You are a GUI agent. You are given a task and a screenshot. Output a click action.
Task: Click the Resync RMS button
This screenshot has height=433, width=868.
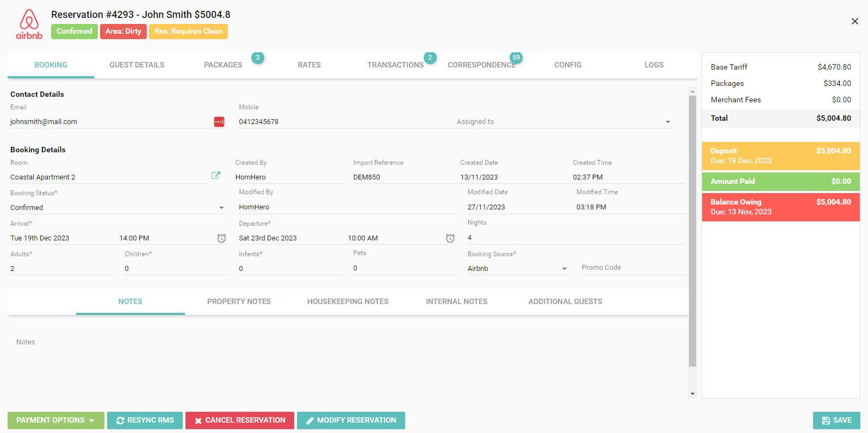[x=145, y=420]
